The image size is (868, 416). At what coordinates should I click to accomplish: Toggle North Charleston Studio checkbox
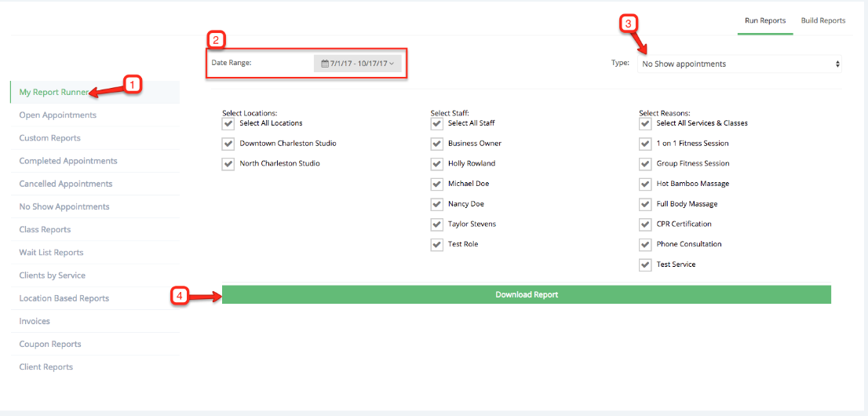(x=228, y=164)
